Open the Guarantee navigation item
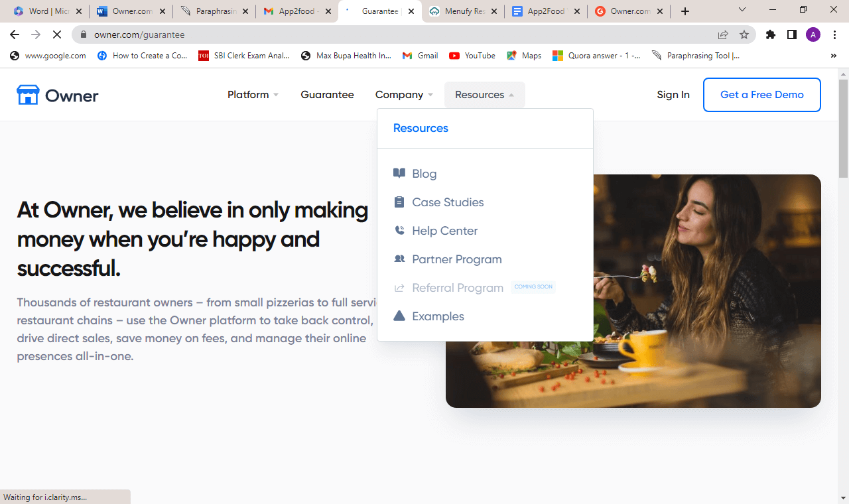Screen dimensions: 849x504 tap(327, 95)
